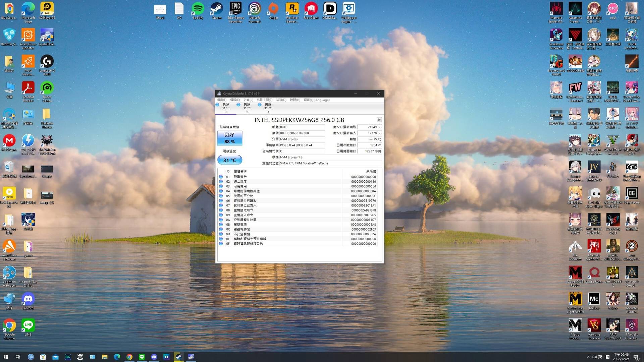
Task: Select the D: drive status tab
Action: coord(267,108)
